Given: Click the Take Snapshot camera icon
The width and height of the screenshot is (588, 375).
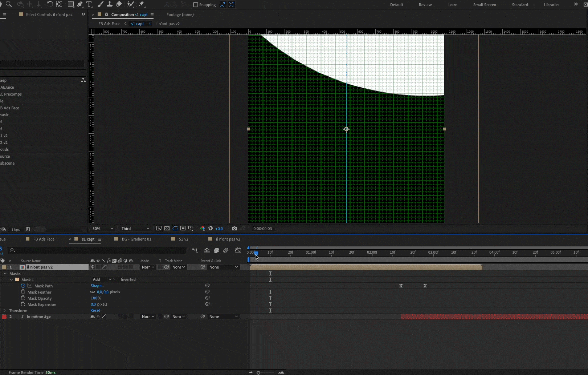Looking at the screenshot, I should 234,229.
